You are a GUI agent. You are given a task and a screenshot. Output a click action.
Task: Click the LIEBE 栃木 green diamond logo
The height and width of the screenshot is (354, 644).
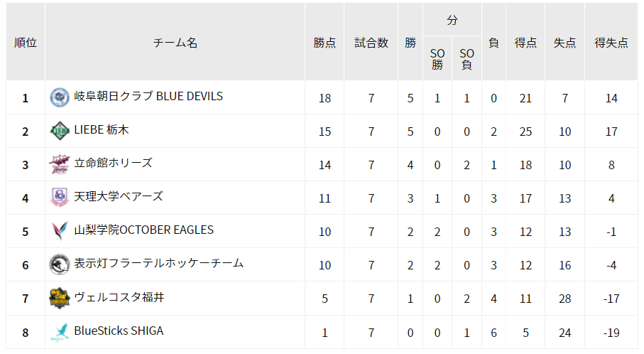[60, 131]
